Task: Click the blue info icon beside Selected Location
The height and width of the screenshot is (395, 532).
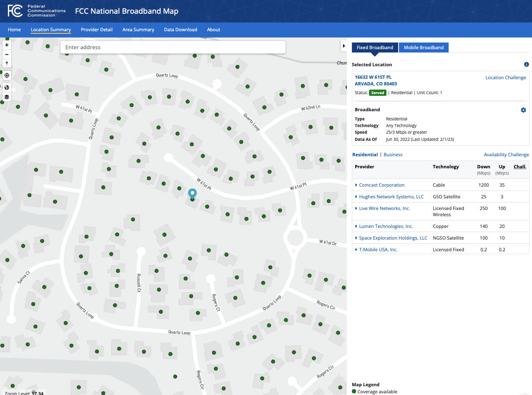Action: 526,65
